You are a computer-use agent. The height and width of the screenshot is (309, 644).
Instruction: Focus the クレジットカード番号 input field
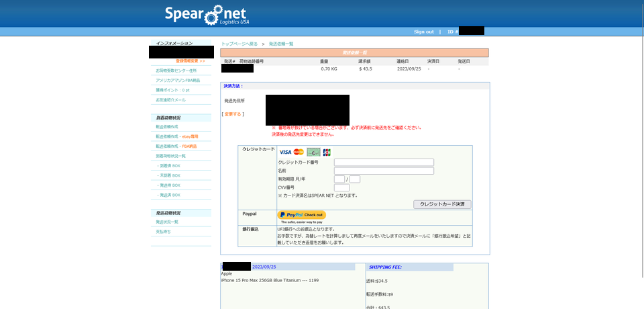click(x=384, y=163)
